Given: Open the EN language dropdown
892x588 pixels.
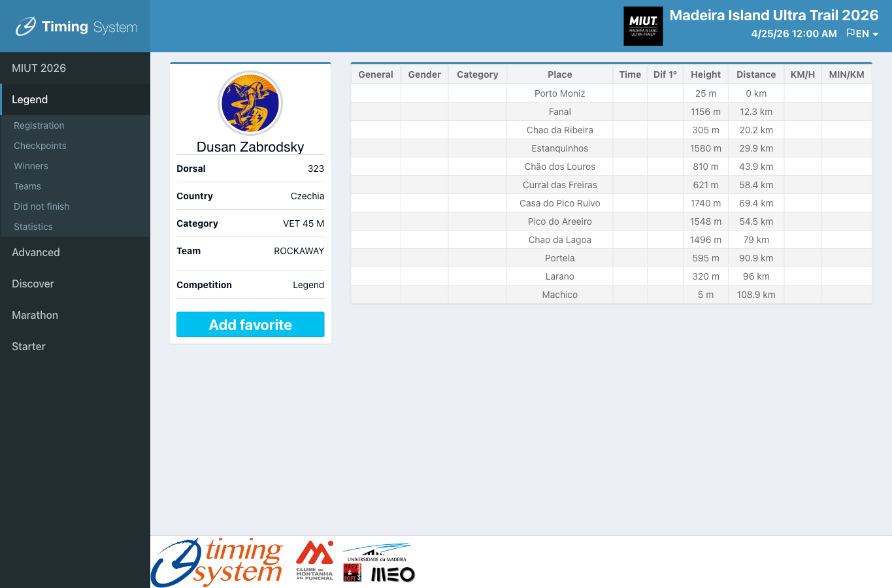Looking at the screenshot, I should pyautogui.click(x=863, y=34).
